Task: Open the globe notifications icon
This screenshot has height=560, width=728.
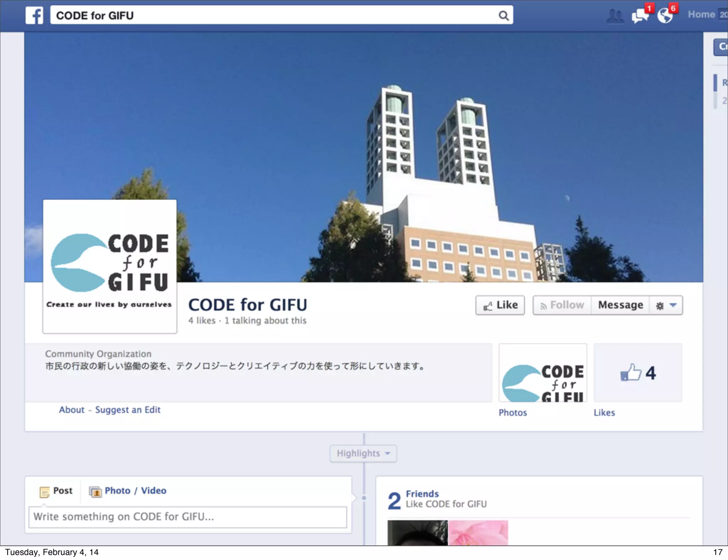Action: [665, 15]
